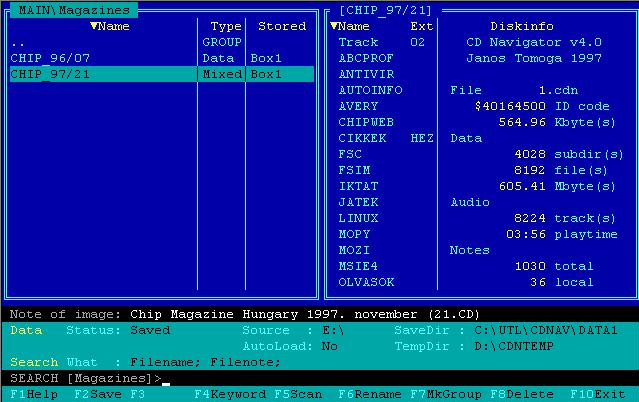
Task: Click the MAIN\Magazines panel title
Action: coord(74,10)
